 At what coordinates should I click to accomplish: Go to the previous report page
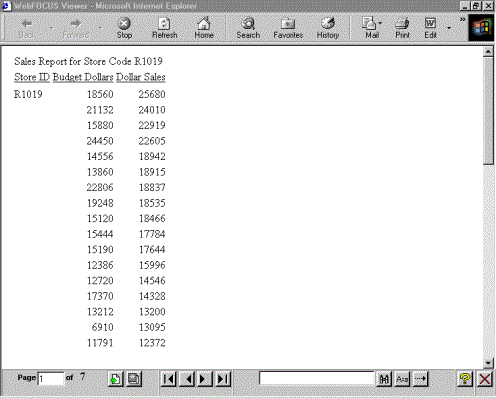point(188,379)
